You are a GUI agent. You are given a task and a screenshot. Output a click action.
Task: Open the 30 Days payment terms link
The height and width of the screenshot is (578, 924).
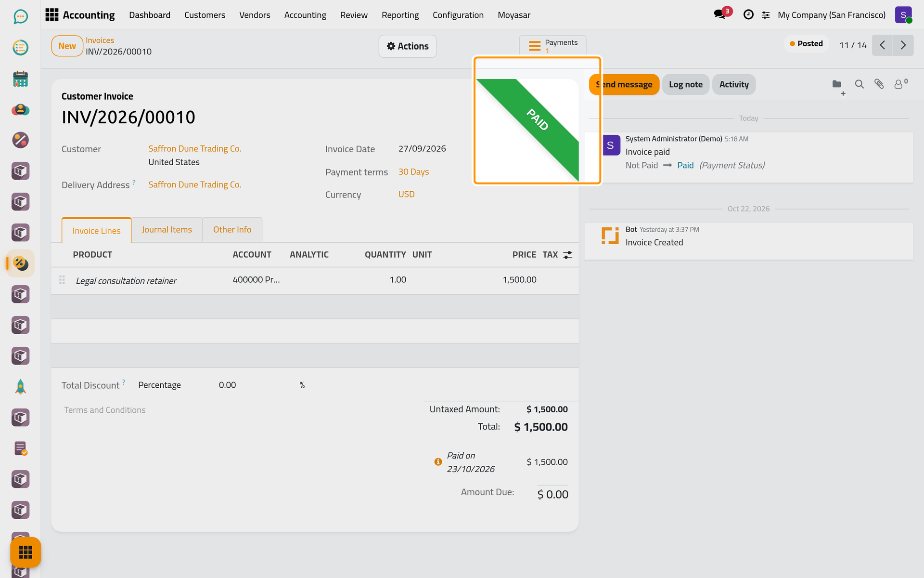click(413, 172)
